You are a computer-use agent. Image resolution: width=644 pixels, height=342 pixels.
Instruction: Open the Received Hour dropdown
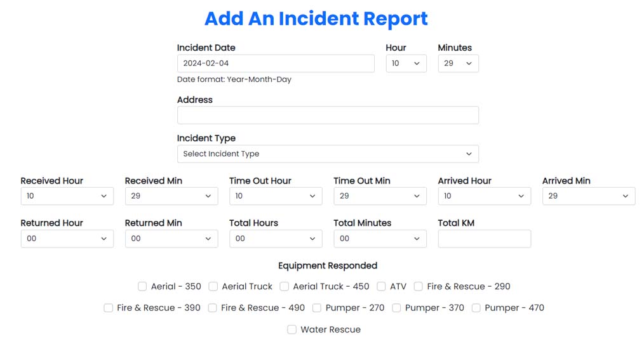tap(67, 196)
